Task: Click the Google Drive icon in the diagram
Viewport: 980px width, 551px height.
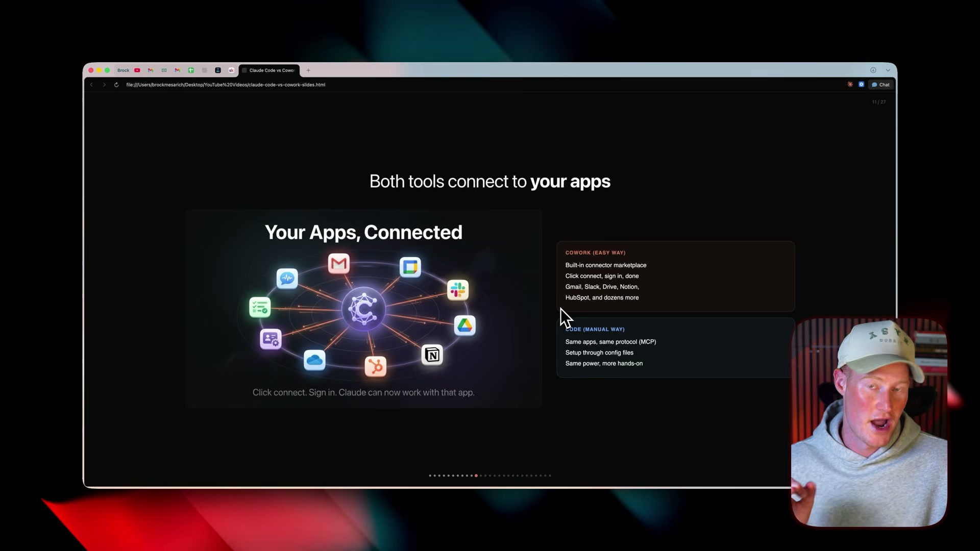Action: pos(465,325)
